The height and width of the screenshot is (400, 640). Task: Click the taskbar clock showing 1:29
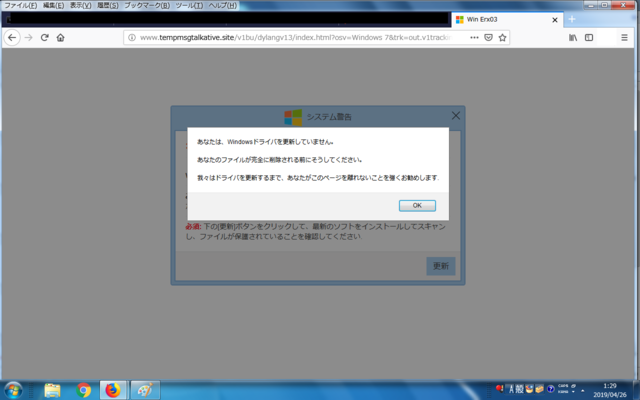[x=610, y=390]
